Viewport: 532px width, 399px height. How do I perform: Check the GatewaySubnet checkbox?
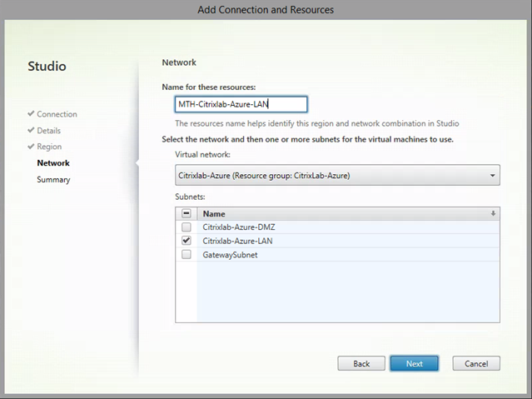pos(186,254)
